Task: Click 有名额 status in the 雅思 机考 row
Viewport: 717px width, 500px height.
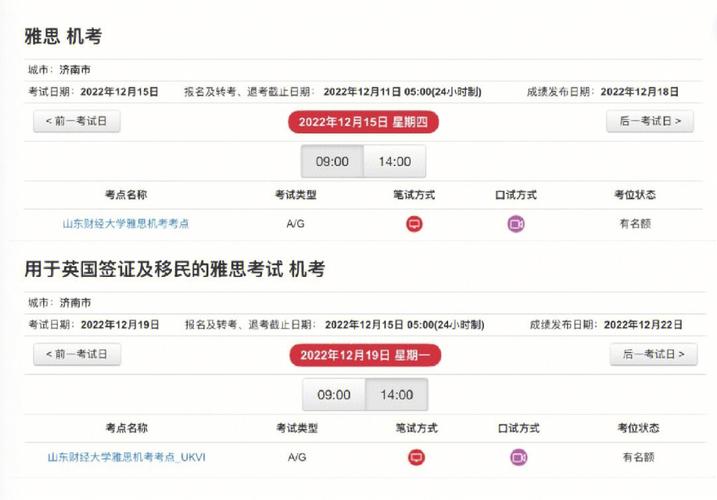Action: point(635,224)
